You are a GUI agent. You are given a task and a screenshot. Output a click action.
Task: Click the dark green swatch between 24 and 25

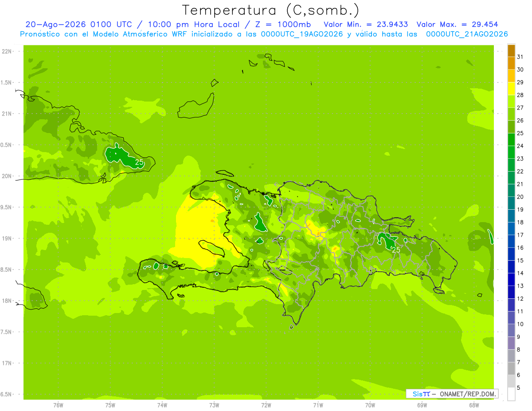pos(511,140)
